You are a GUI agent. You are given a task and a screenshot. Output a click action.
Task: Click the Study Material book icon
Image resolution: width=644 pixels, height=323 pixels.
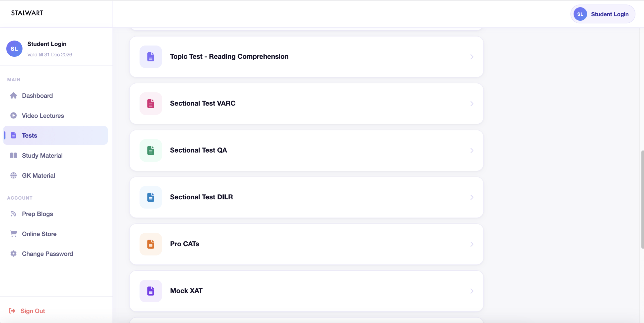click(14, 155)
